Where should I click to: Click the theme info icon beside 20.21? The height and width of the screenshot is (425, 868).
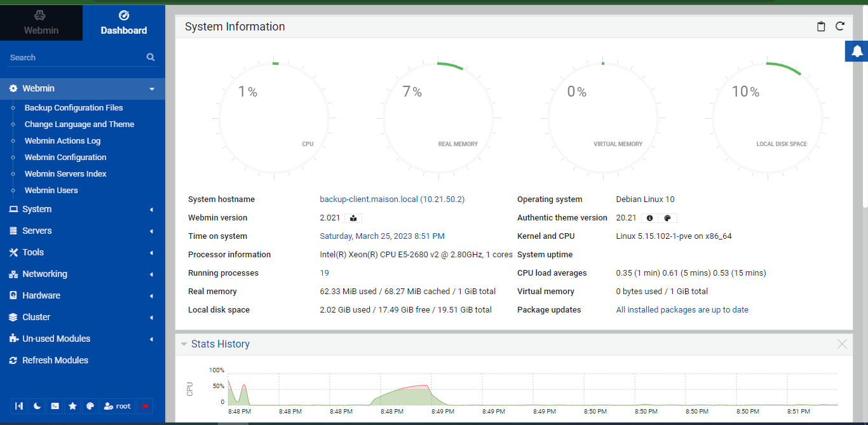tap(649, 218)
